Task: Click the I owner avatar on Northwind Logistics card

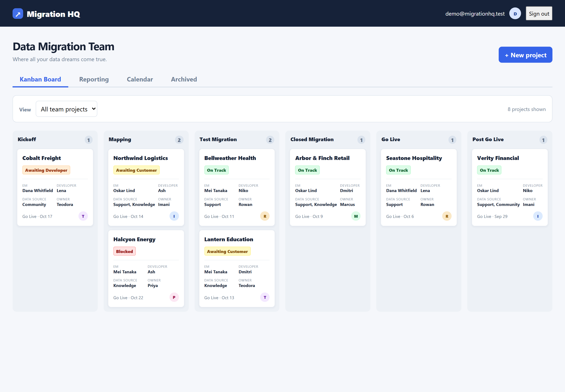Action: coord(174,216)
